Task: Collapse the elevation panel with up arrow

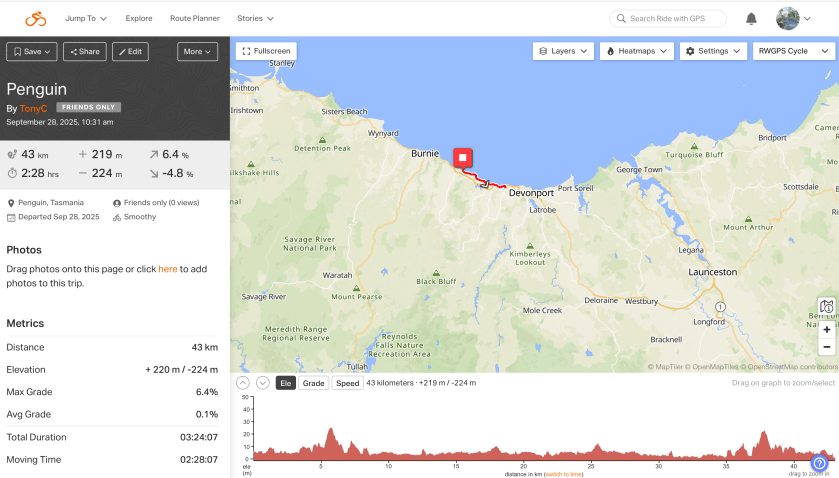Action: pyautogui.click(x=243, y=383)
